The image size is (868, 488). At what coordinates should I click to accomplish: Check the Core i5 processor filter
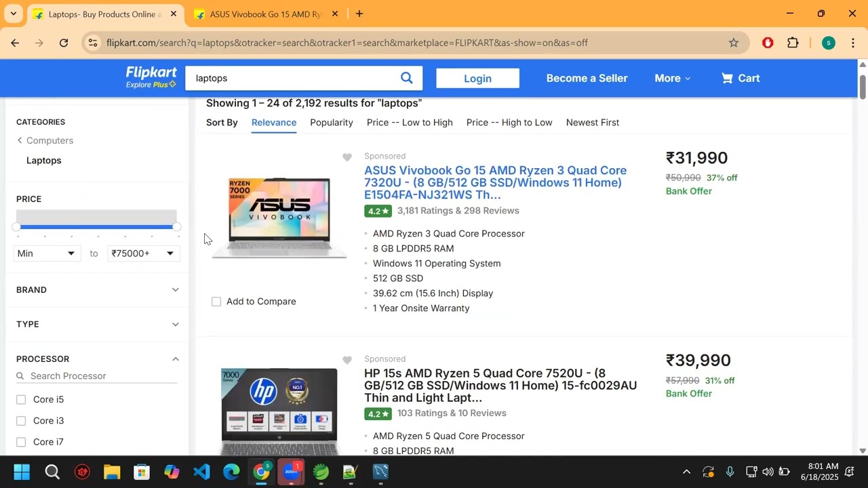(x=21, y=400)
